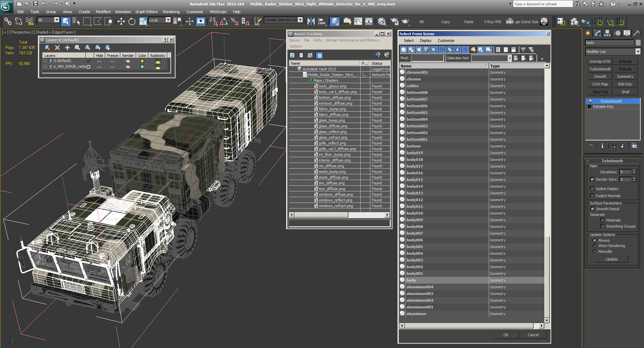
Task: Click the Unlink Selection tool
Action: tap(19, 21)
